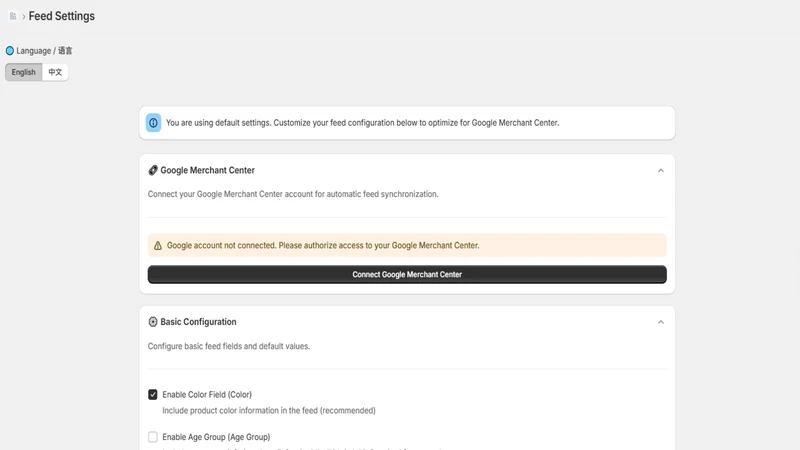Click the 'Google account not connected' warning text
The image size is (800, 450).
tap(323, 245)
